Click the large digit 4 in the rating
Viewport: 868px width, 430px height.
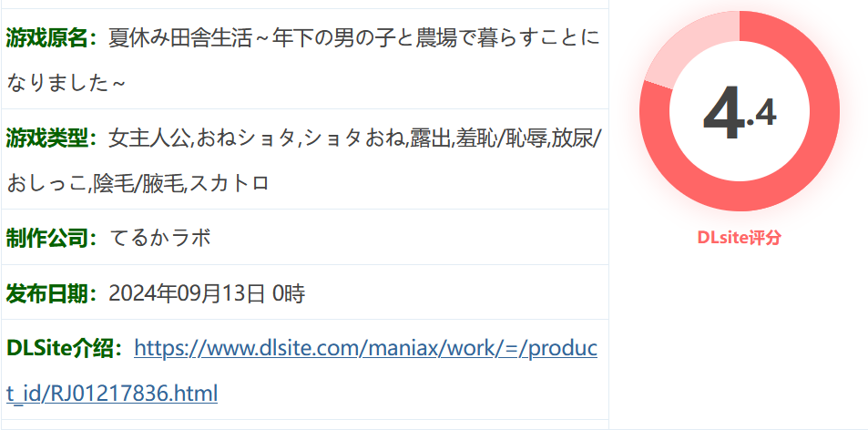723,113
